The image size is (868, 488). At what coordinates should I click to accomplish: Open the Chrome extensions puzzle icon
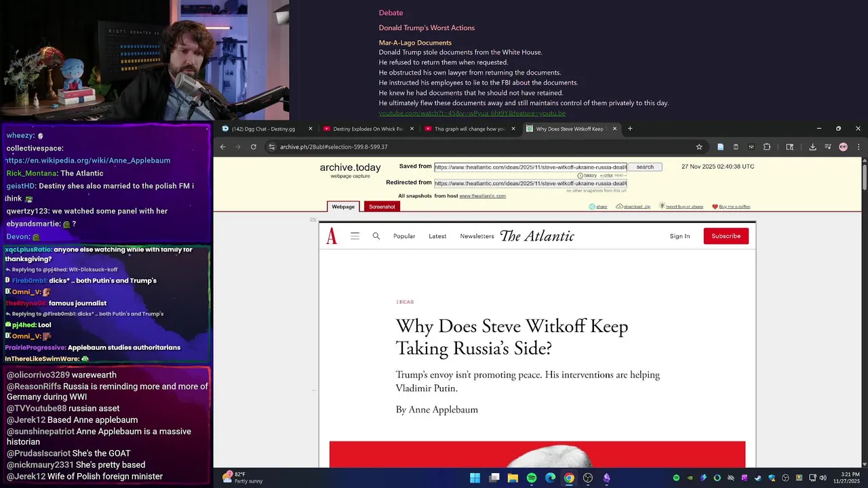[x=767, y=146]
